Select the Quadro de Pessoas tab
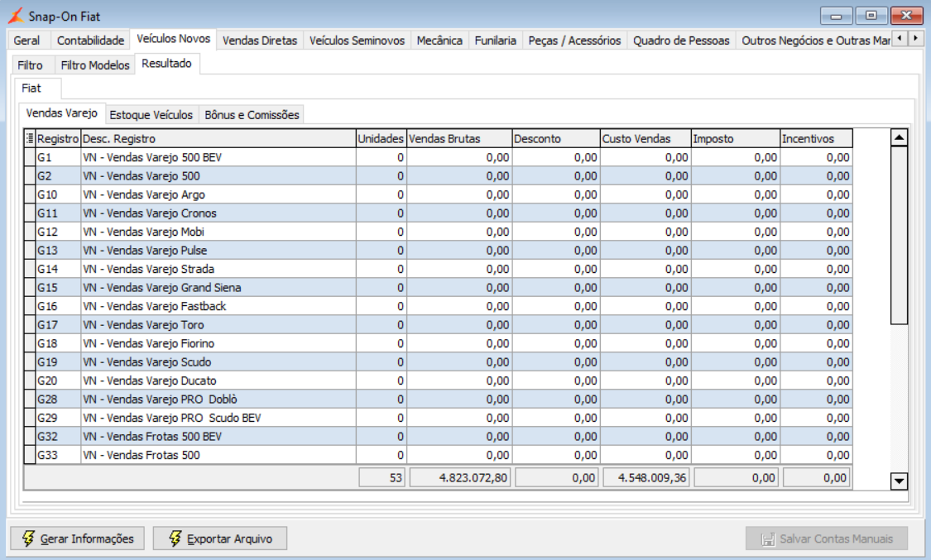The width and height of the screenshot is (931, 560). tap(681, 41)
